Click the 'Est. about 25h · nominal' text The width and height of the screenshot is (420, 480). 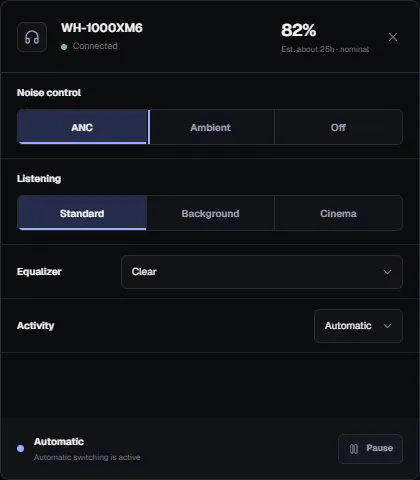tap(325, 49)
